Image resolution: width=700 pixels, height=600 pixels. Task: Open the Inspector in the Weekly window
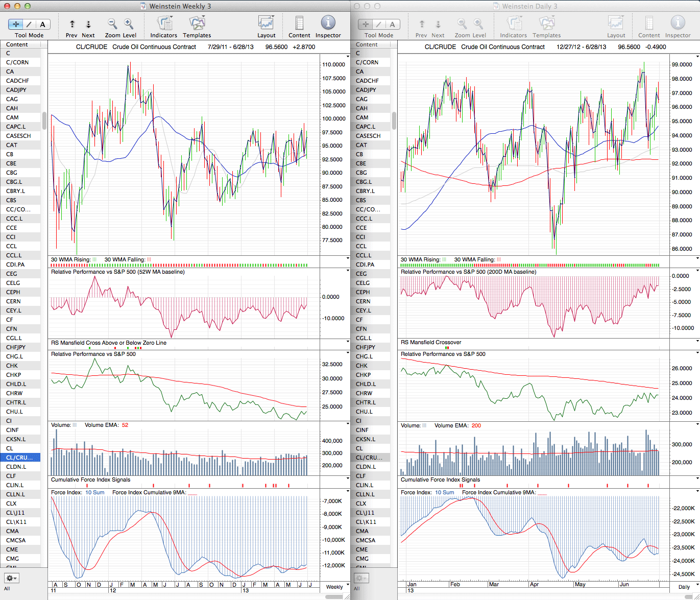click(x=328, y=23)
